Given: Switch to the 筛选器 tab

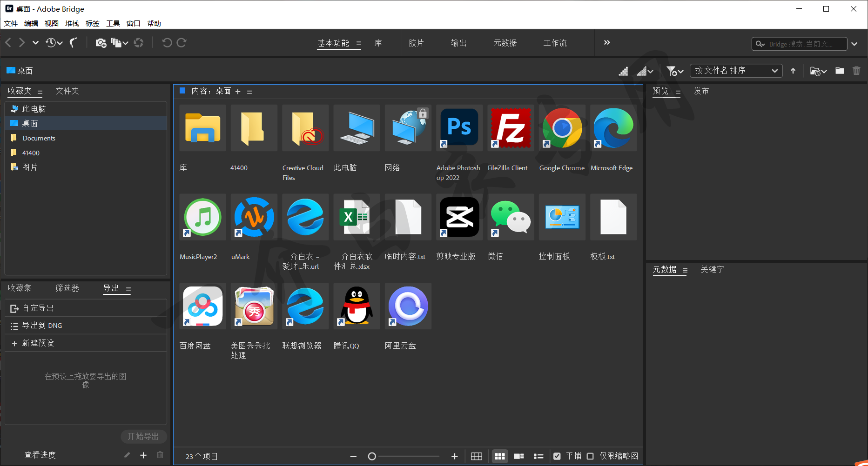Looking at the screenshot, I should coord(67,288).
